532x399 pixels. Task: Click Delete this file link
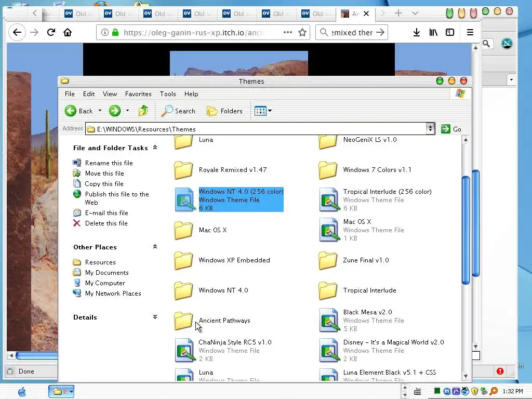[106, 223]
